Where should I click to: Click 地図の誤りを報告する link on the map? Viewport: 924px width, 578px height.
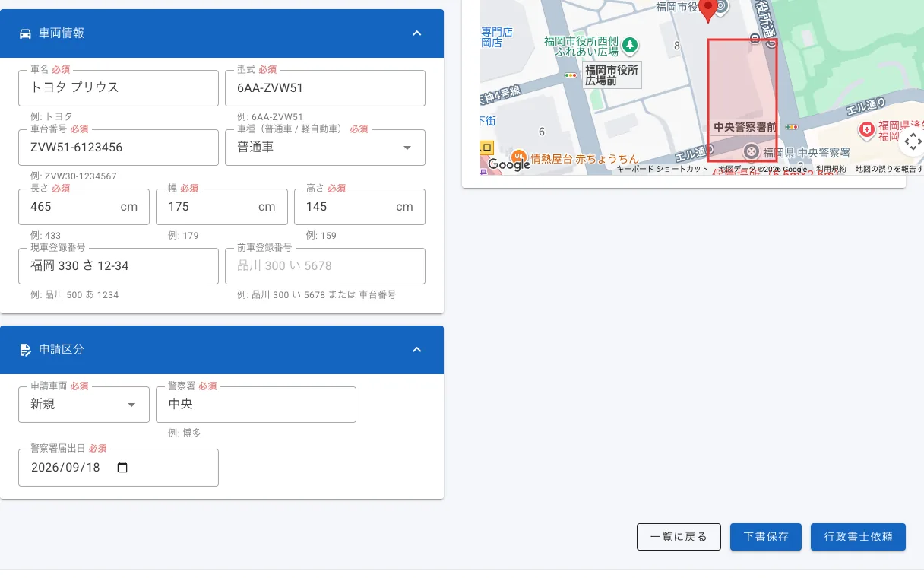click(x=889, y=170)
